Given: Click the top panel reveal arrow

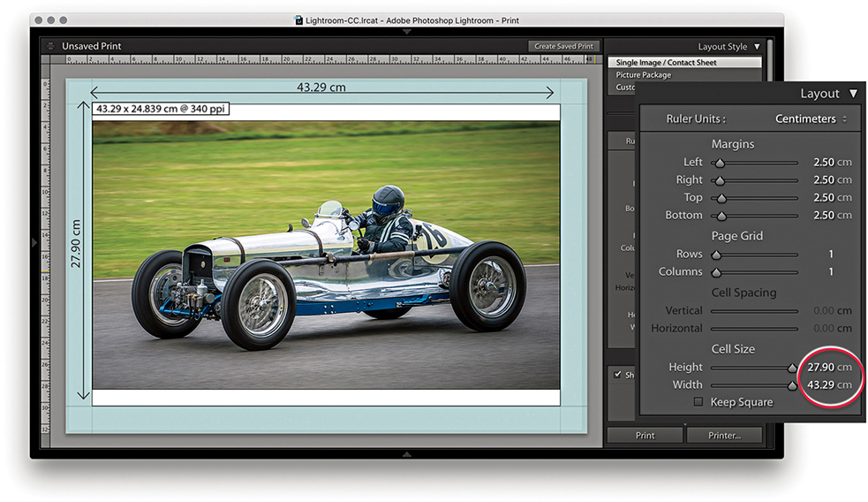Looking at the screenshot, I should point(406,32).
